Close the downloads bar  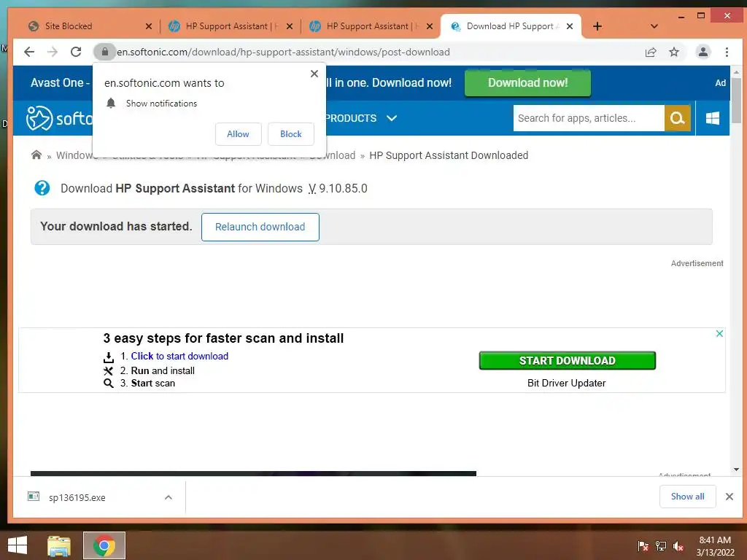[729, 497]
